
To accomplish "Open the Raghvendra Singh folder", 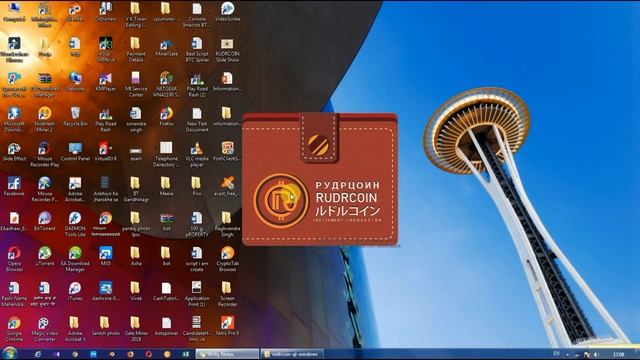I will pyautogui.click(x=227, y=224).
